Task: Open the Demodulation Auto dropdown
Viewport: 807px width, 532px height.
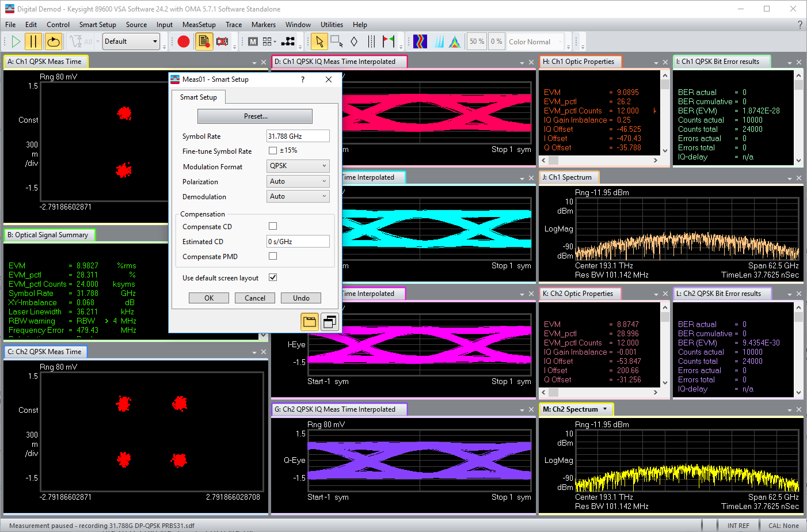Action: (x=298, y=196)
